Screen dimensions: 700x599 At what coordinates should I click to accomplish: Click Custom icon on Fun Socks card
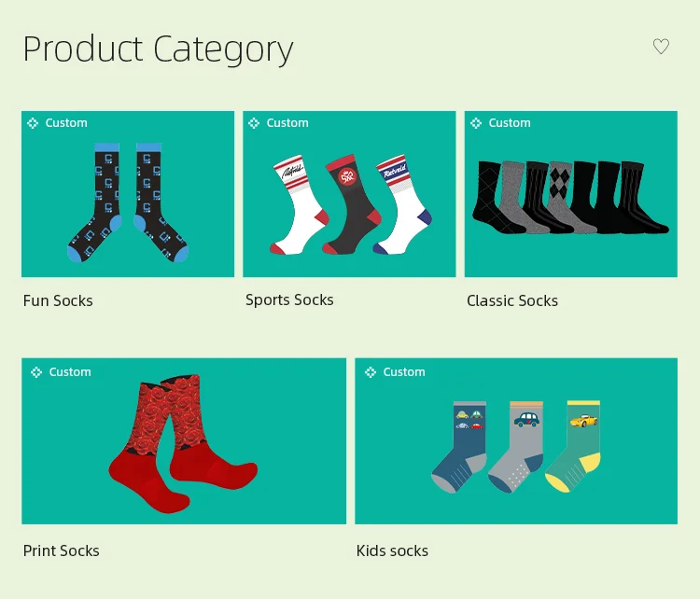click(33, 123)
